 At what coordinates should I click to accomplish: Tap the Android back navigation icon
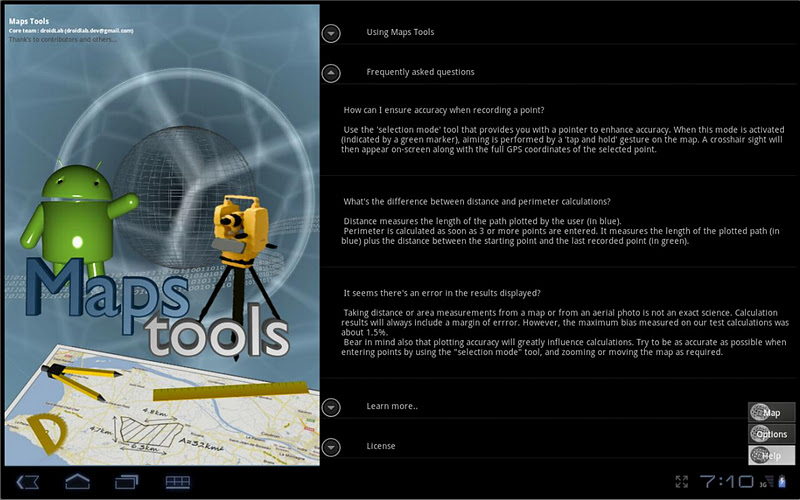(x=28, y=482)
